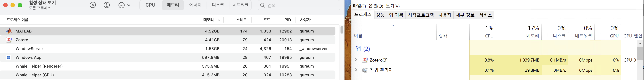Switch to Task Manager 사용자 tab
644x80 pixels.
click(x=445, y=15)
